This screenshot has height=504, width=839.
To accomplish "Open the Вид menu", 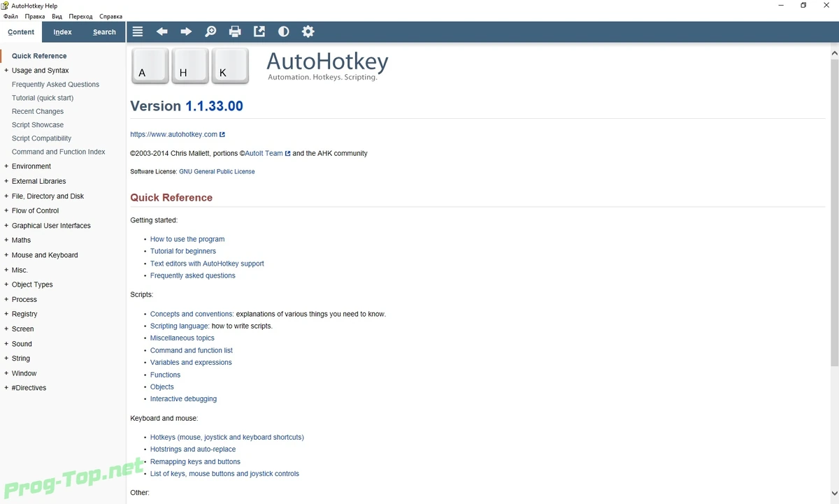I will click(57, 16).
